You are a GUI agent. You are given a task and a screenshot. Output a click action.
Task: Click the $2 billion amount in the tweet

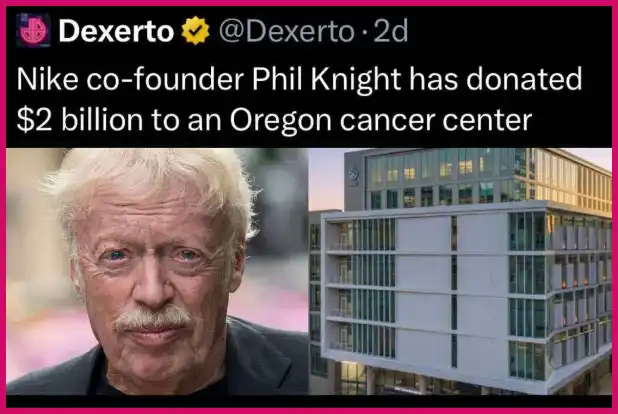coord(80,120)
